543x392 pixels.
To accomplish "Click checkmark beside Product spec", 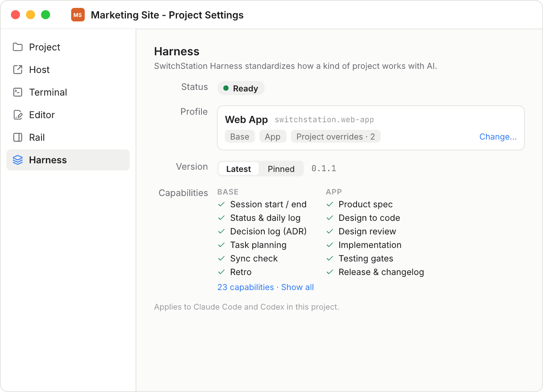I will tap(330, 204).
